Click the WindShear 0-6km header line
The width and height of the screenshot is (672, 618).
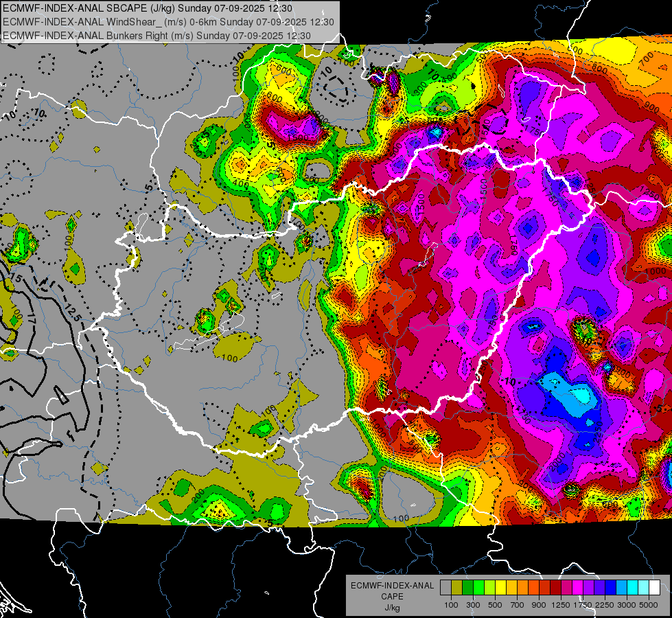(168, 22)
